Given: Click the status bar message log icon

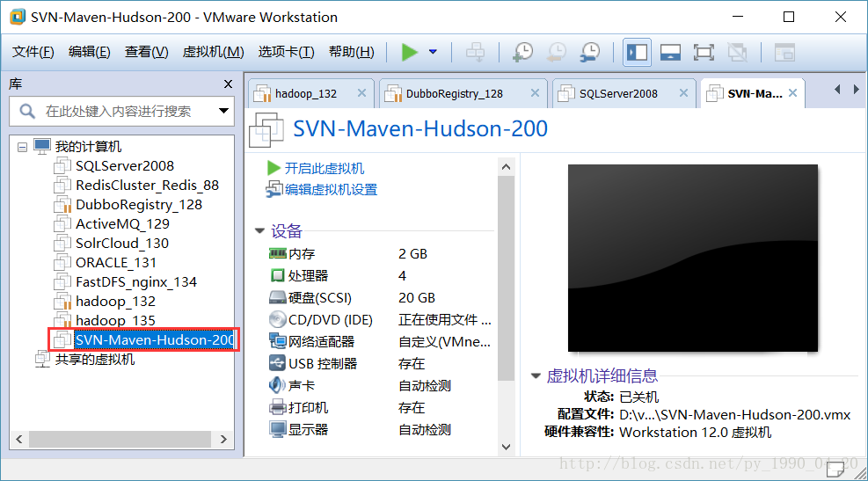Looking at the screenshot, I should tap(835, 470).
